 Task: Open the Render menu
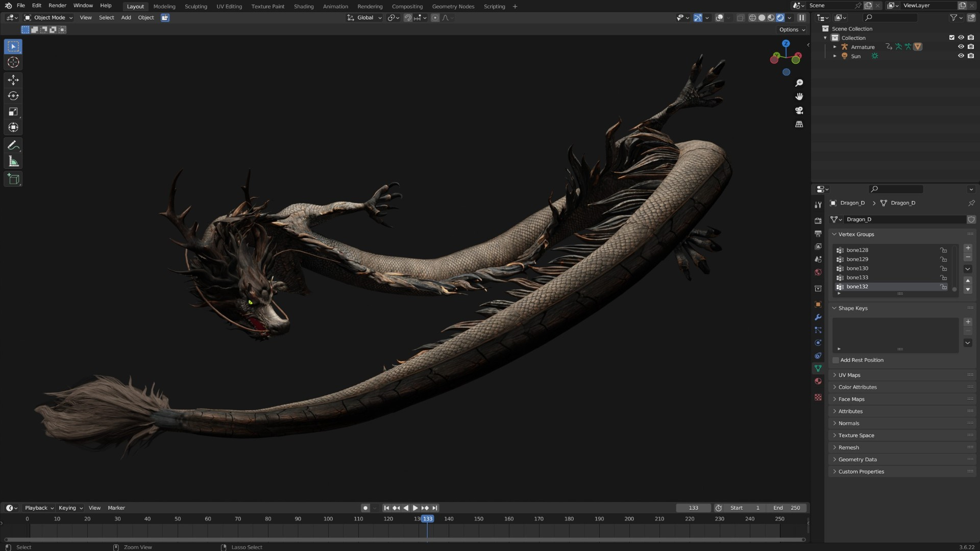pyautogui.click(x=57, y=6)
